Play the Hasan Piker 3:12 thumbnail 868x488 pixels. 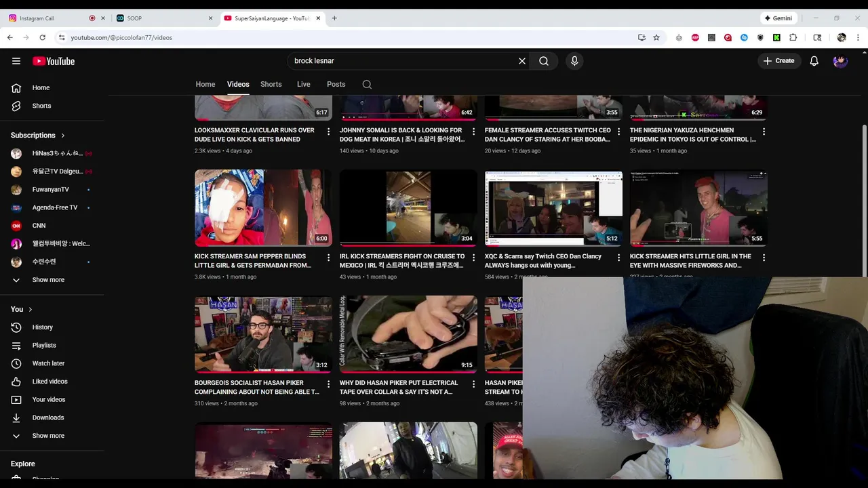pyautogui.click(x=263, y=334)
